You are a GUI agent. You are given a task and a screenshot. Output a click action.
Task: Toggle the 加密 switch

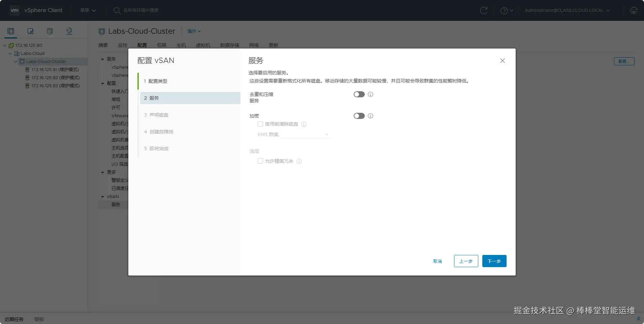(359, 116)
